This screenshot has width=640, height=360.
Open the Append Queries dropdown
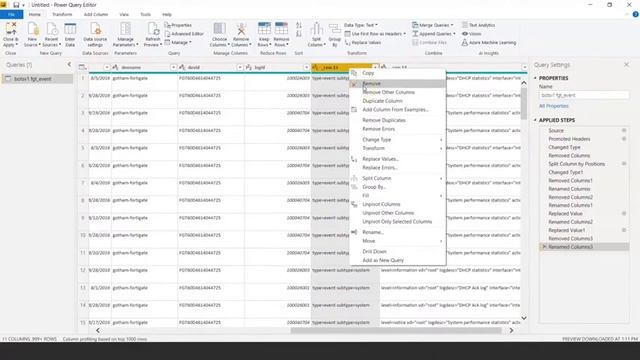click(433, 33)
